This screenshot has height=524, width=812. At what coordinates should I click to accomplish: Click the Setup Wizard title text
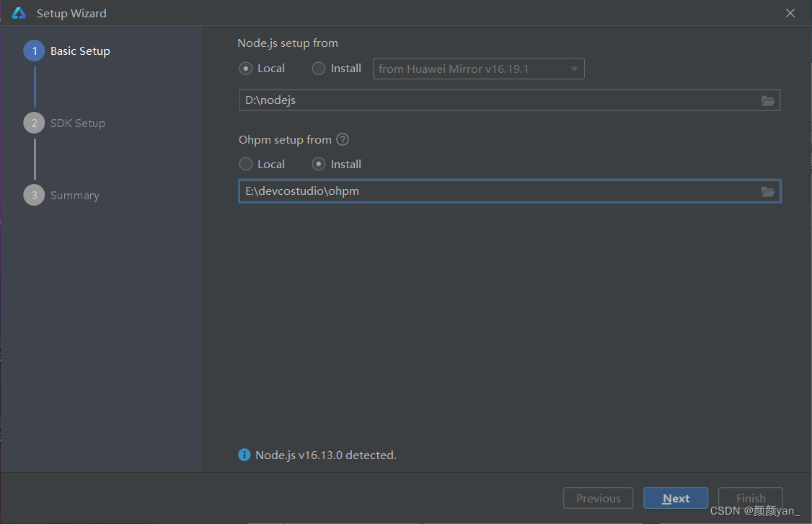[x=71, y=14]
